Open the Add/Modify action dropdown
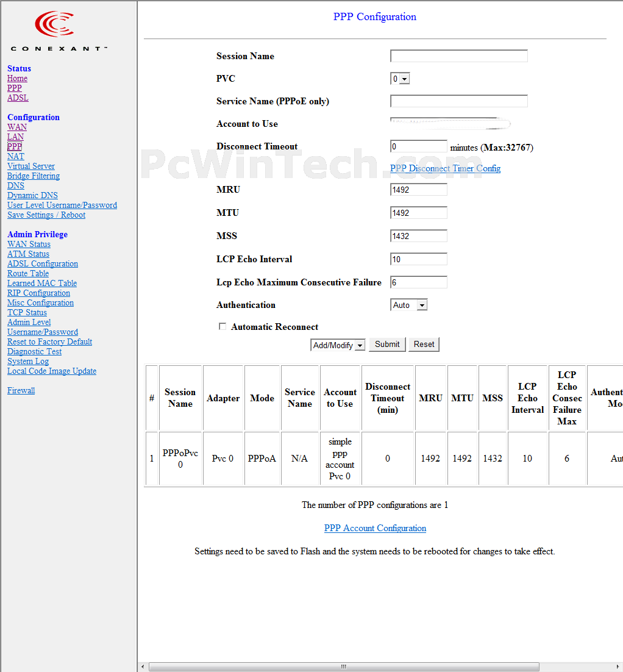 (338, 345)
